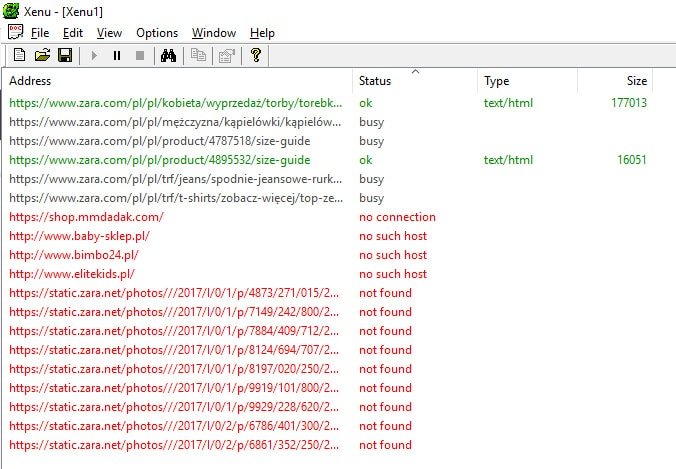
Task: Click the Properties icon in toolbar
Action: click(226, 55)
